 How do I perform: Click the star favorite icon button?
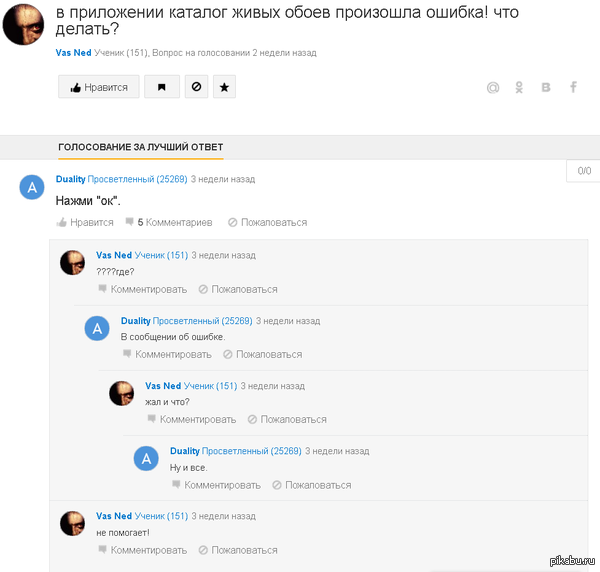click(224, 87)
